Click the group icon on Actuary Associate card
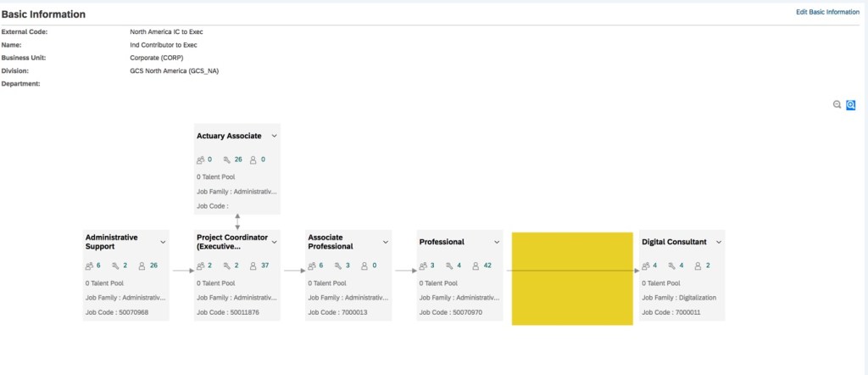868x375 pixels. pos(201,159)
